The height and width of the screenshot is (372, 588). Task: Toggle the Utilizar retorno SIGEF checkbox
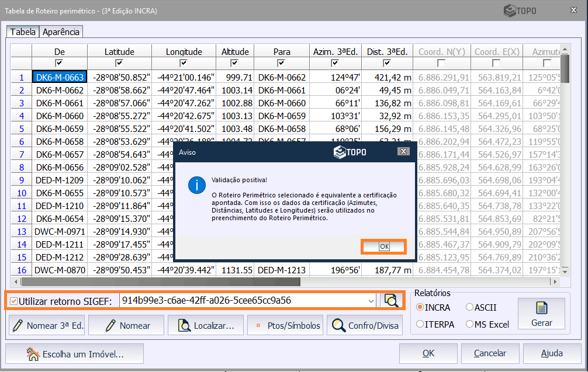point(13,301)
